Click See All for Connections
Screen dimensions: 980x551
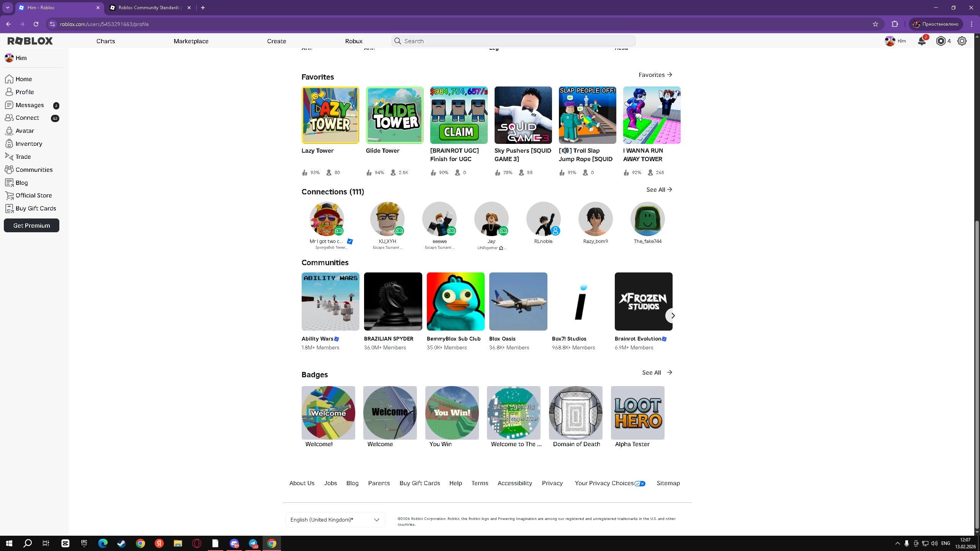coord(659,190)
